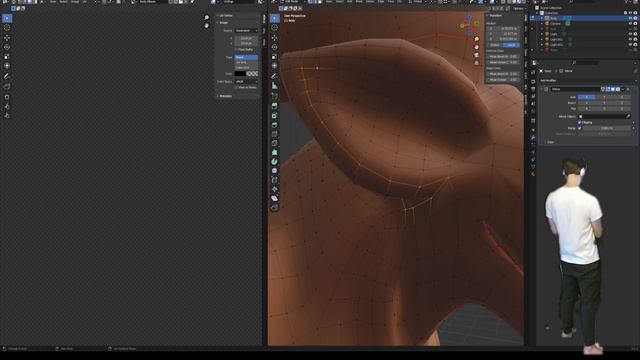640x360 pixels.
Task: Choose Blank generated image type
Action: tap(246, 58)
